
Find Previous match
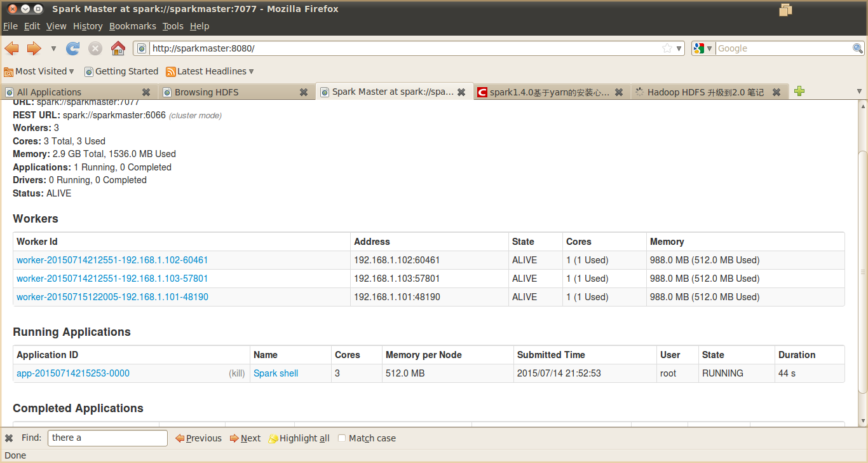click(198, 438)
